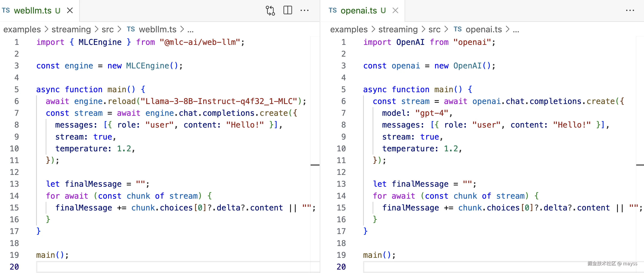Viewport: 644px width, 273px height.
Task: Click TS file icon on webllm.ts tab
Action: (6, 10)
